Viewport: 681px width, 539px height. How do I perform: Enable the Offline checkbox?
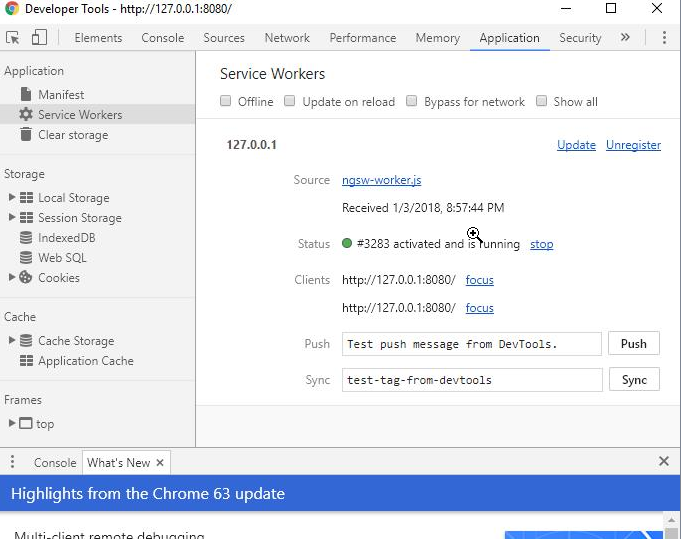(x=225, y=101)
